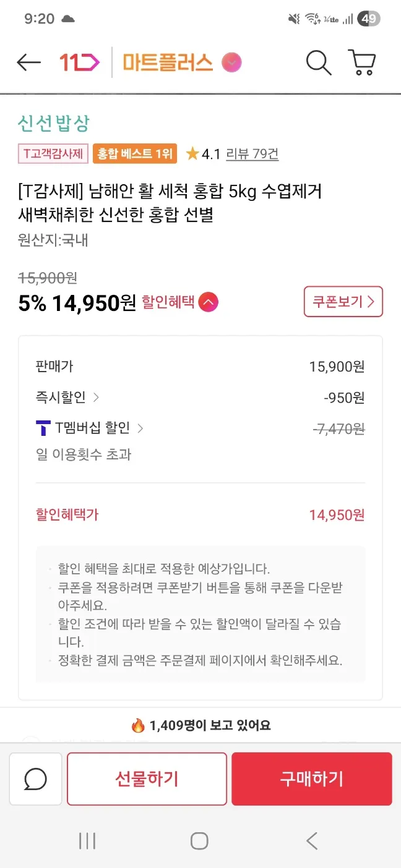Tap the back arrow icon
This screenshot has height=868, width=401.
pos(28,62)
